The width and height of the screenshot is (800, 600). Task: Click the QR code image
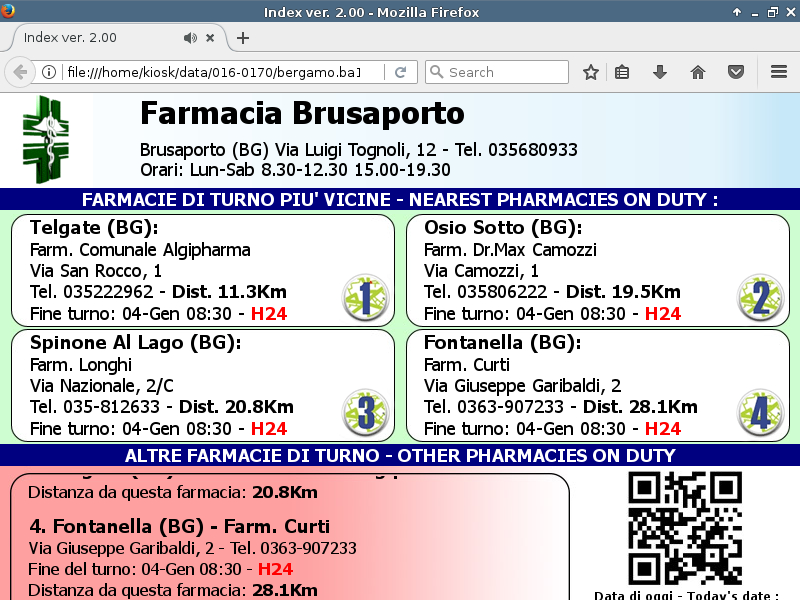coord(684,527)
